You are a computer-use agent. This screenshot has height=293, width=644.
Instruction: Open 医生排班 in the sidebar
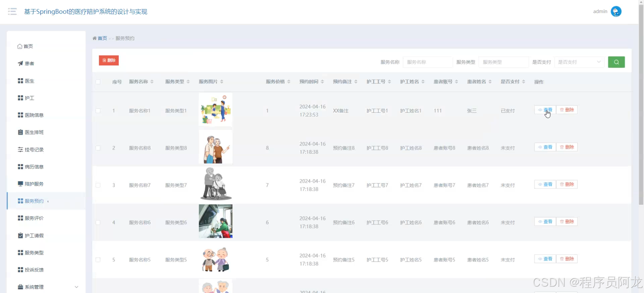coord(46,132)
